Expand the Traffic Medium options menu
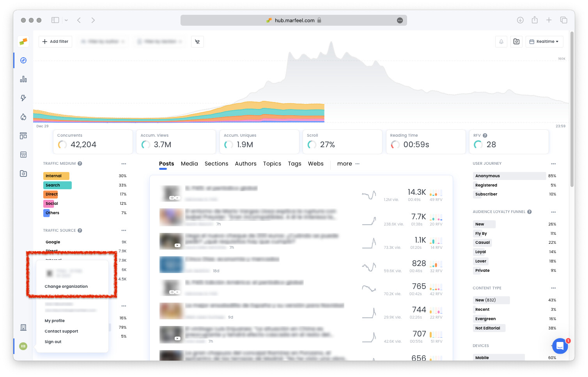The height and width of the screenshot is (377, 588). point(124,164)
